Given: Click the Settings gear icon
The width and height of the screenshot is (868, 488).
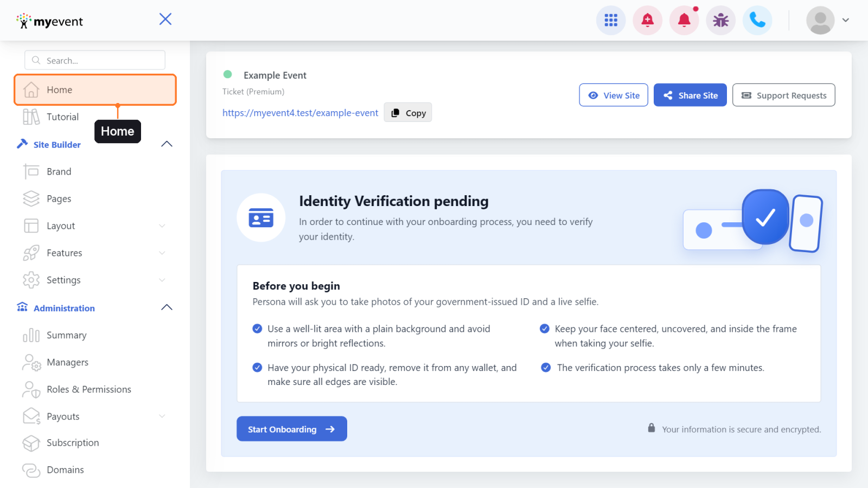Looking at the screenshot, I should coord(31,280).
